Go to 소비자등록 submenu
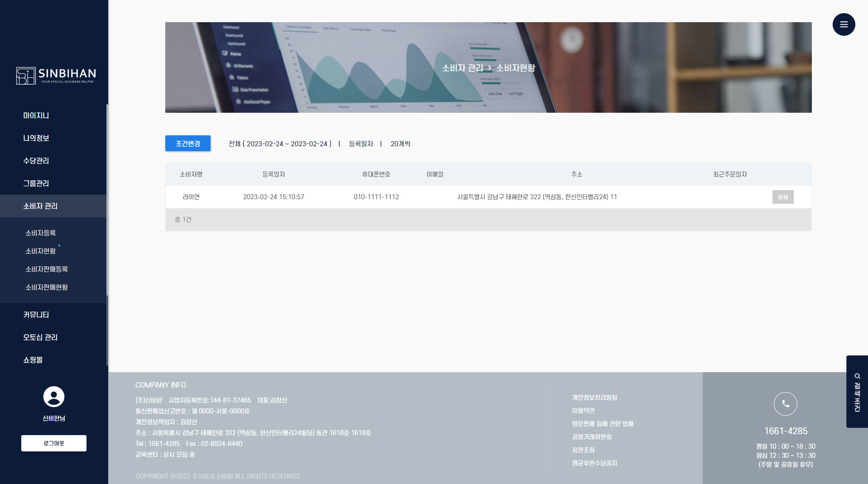This screenshot has height=484, width=868. 41,233
